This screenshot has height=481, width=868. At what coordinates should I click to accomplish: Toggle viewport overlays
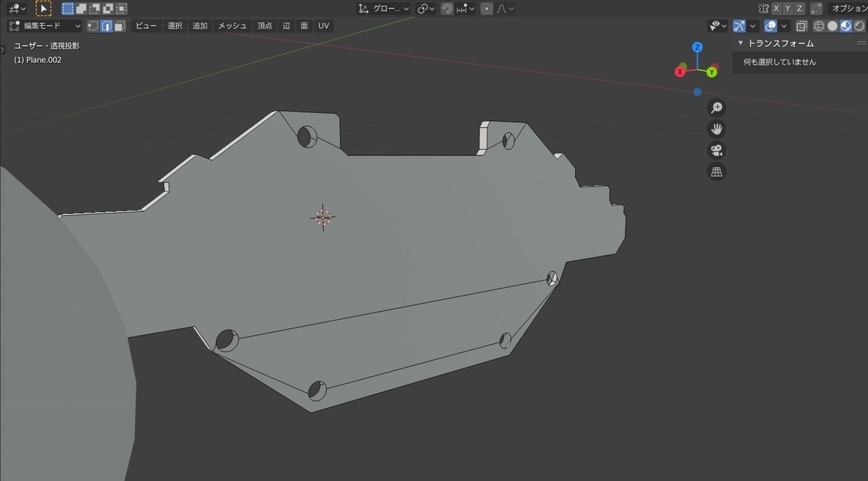pyautogui.click(x=770, y=26)
